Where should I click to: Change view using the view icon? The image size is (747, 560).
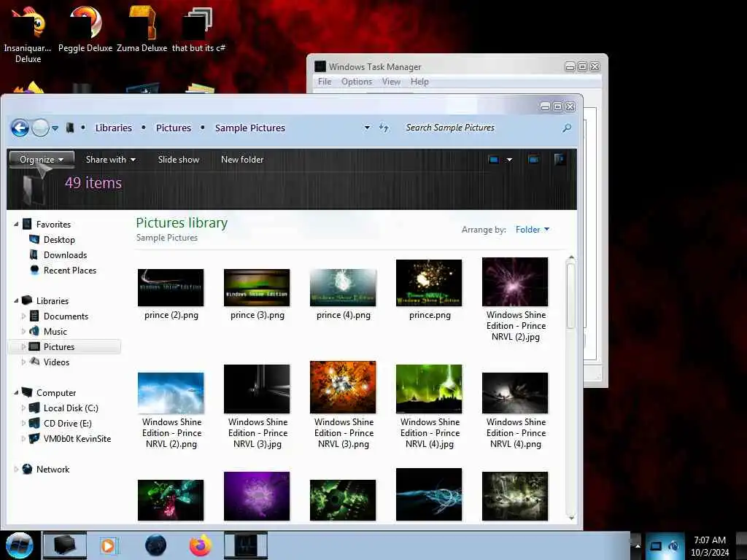point(494,160)
